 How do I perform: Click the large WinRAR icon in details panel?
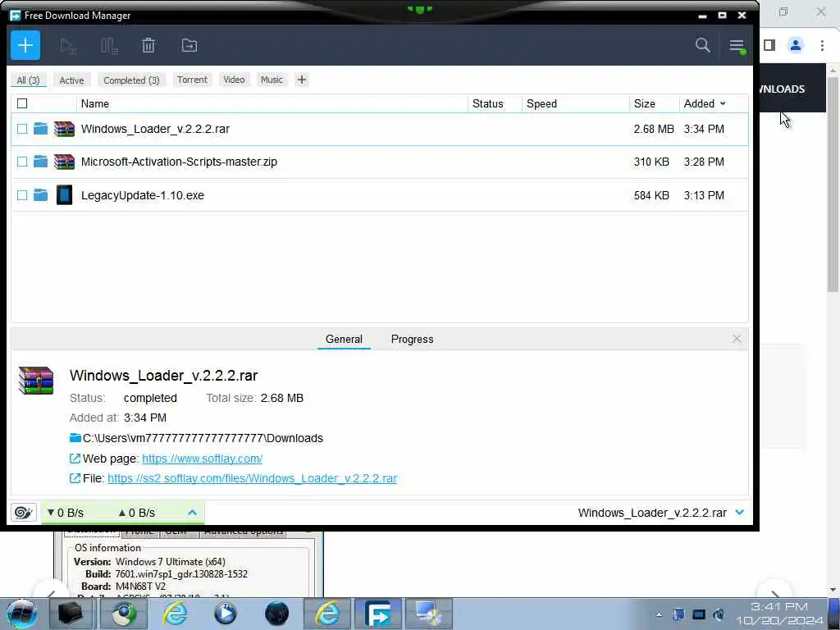(x=36, y=381)
